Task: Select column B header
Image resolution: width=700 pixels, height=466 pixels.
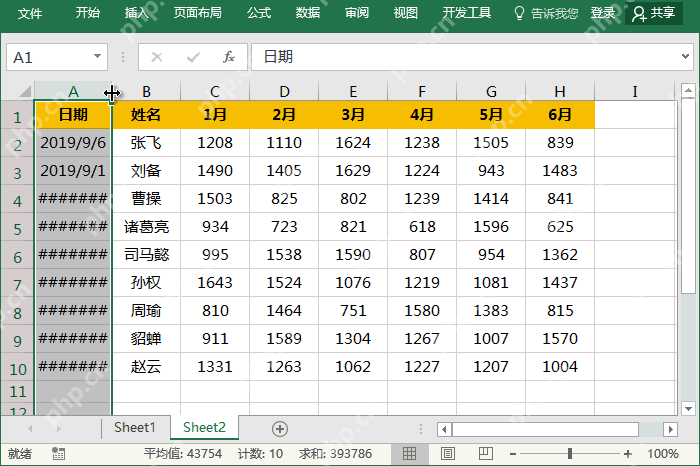Action: [x=146, y=92]
